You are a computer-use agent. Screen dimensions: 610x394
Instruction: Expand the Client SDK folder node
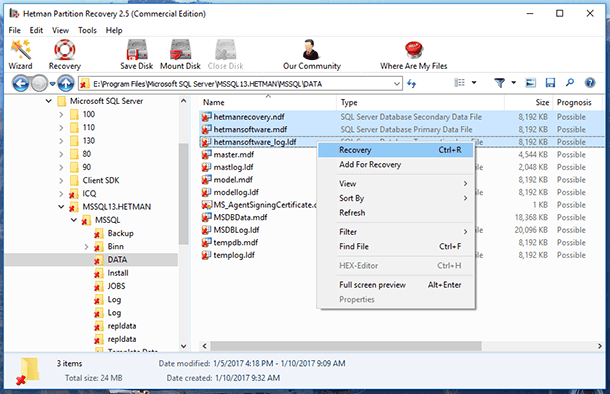(x=61, y=180)
